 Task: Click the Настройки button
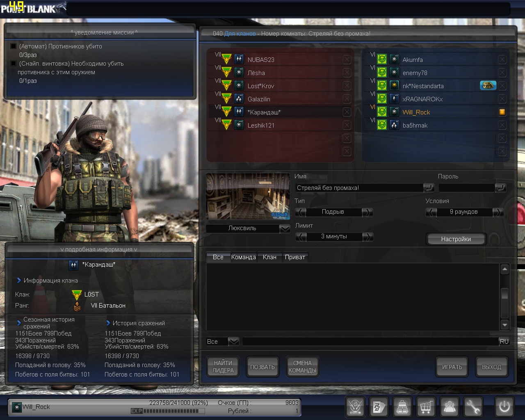click(456, 239)
